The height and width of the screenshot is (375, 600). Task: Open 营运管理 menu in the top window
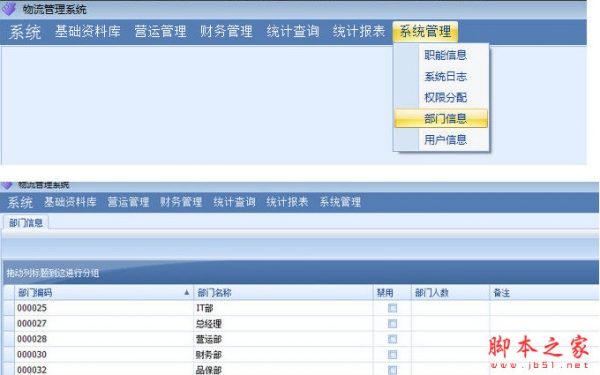(160, 31)
